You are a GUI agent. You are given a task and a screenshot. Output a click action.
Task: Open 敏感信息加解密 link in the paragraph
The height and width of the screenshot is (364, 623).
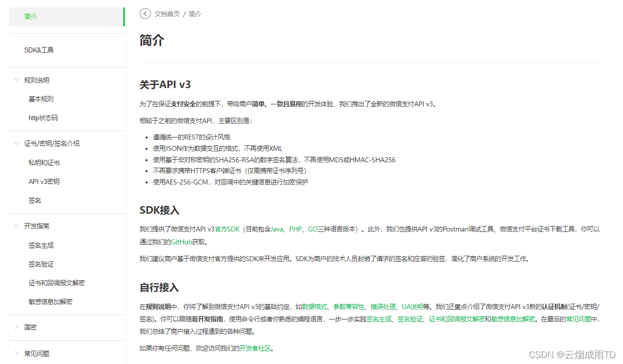[513, 319]
